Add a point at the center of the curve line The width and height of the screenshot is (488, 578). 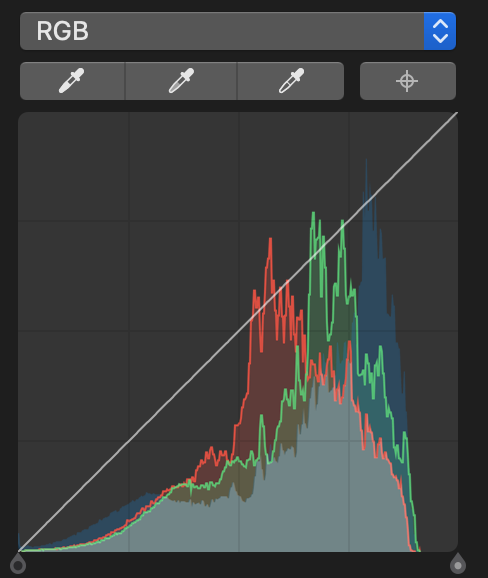coord(238,332)
